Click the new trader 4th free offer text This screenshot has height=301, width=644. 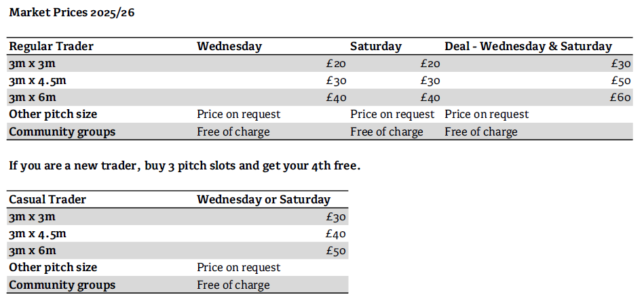point(185,165)
